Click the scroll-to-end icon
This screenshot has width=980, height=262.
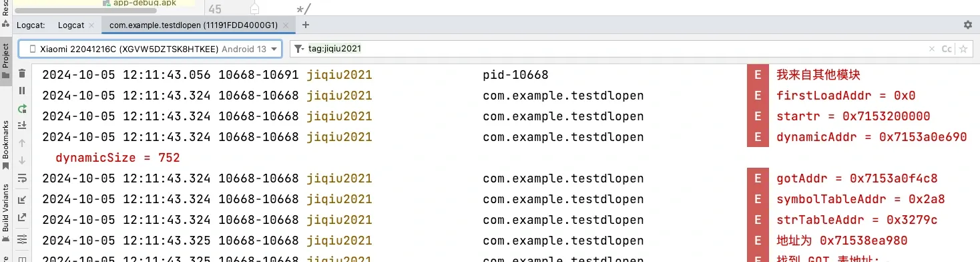tap(22, 126)
